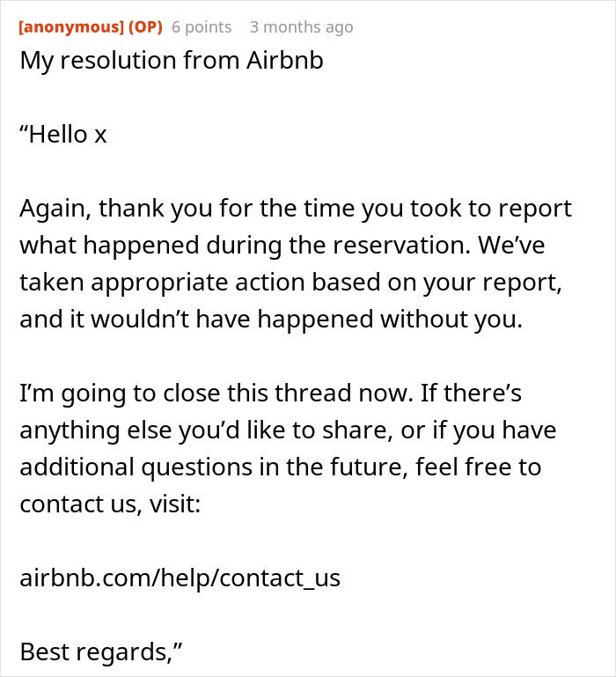Open the airbnb.com/help/contact_us link
Viewport: 616px width, 677px height.
(180, 578)
